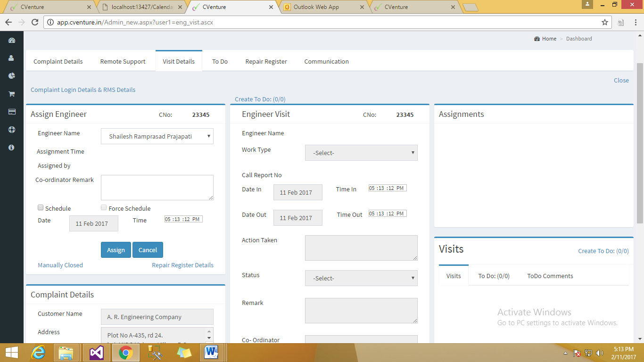The height and width of the screenshot is (362, 644).
Task: Click the Close link
Action: coord(621,80)
